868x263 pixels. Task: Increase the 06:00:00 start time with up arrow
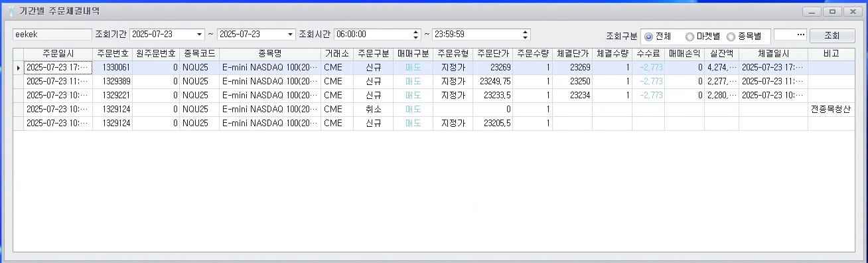tap(416, 32)
